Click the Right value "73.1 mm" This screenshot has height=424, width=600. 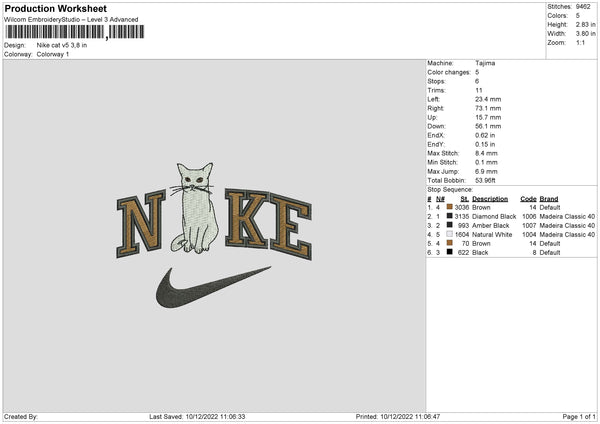[x=488, y=108]
